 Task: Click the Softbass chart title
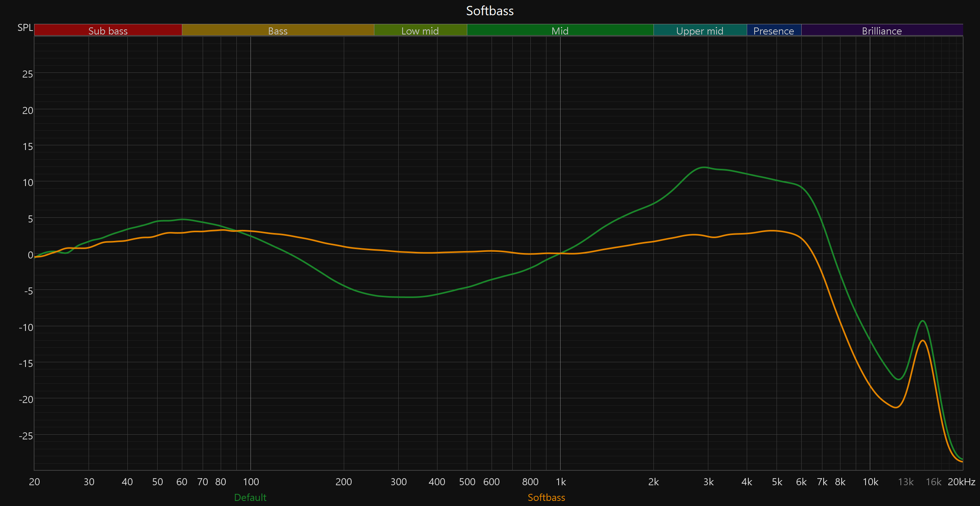click(x=490, y=11)
